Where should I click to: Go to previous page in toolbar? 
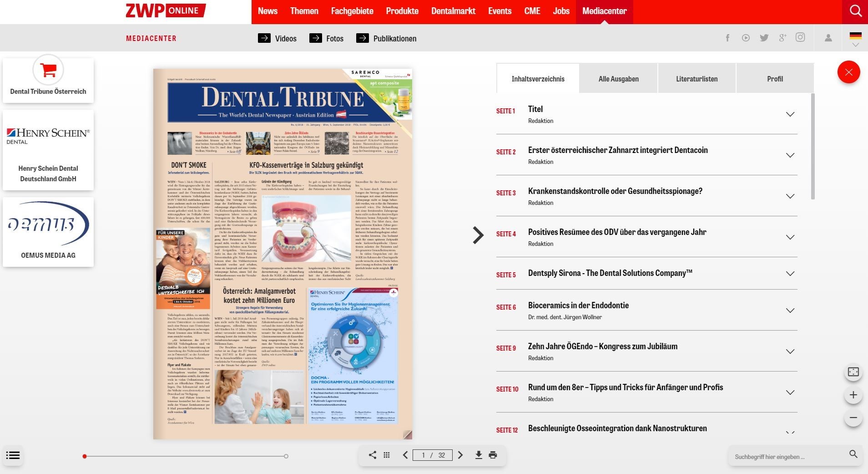coord(405,455)
